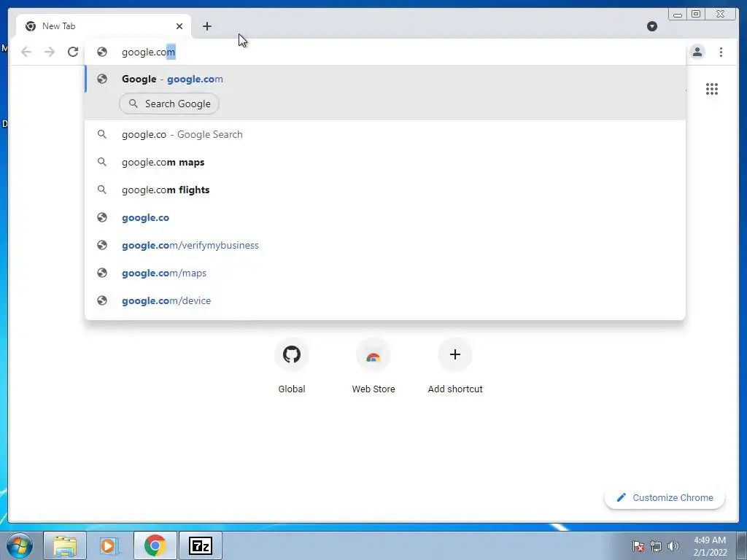Open 7-Zip from the taskbar
Viewport: 747px width, 560px height.
(201, 545)
